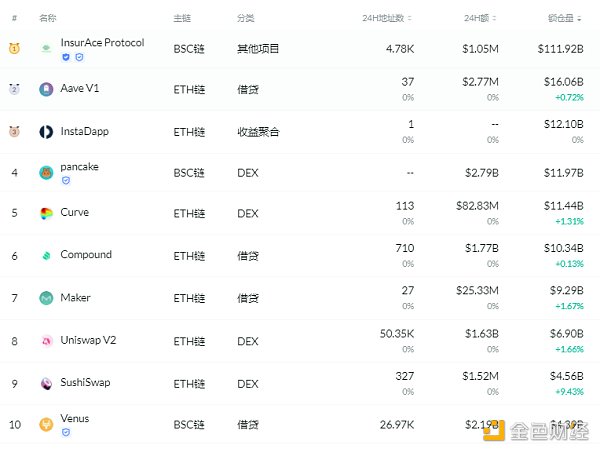
Task: Click the 名称 column header
Action: pos(47,18)
